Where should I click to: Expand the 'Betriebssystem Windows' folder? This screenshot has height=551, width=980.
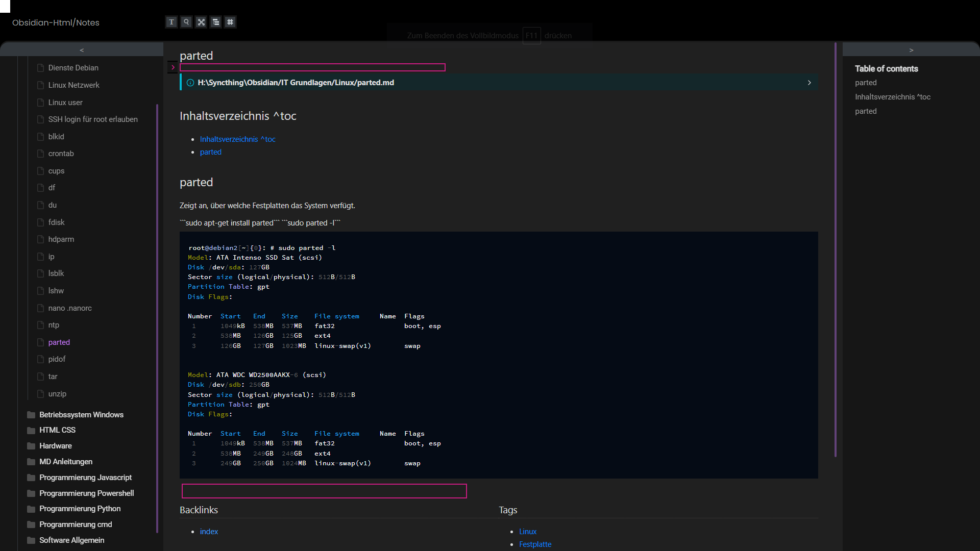click(x=81, y=414)
